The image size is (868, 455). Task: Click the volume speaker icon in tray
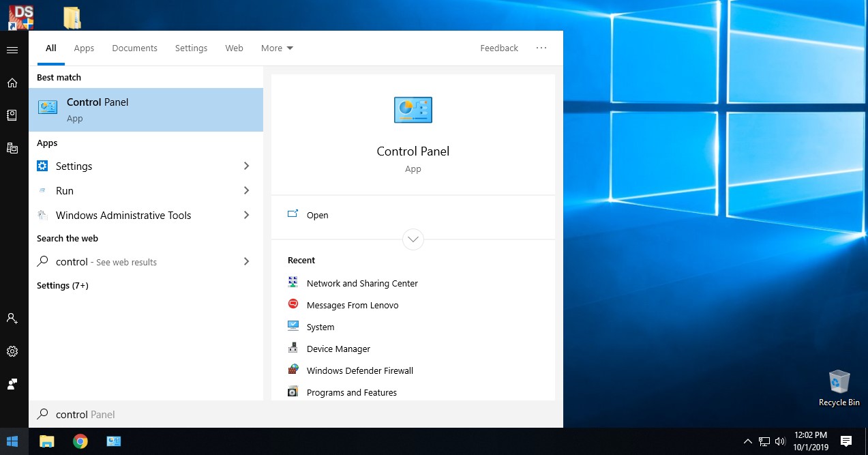[x=780, y=441]
